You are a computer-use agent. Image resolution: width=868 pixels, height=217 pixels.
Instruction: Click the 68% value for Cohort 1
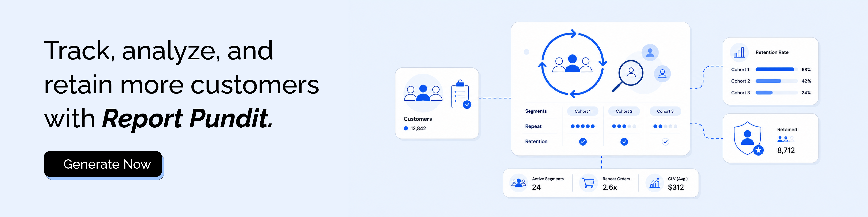point(806,69)
